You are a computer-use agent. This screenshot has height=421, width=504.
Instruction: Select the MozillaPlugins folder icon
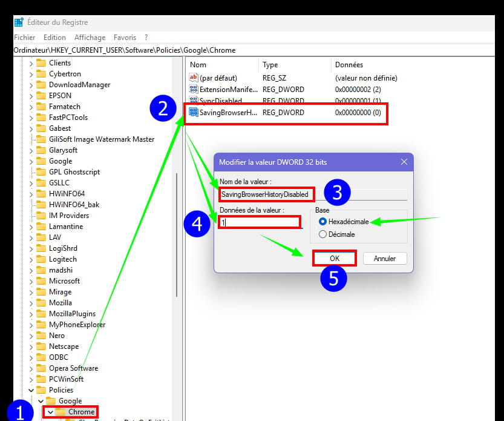[x=41, y=314]
